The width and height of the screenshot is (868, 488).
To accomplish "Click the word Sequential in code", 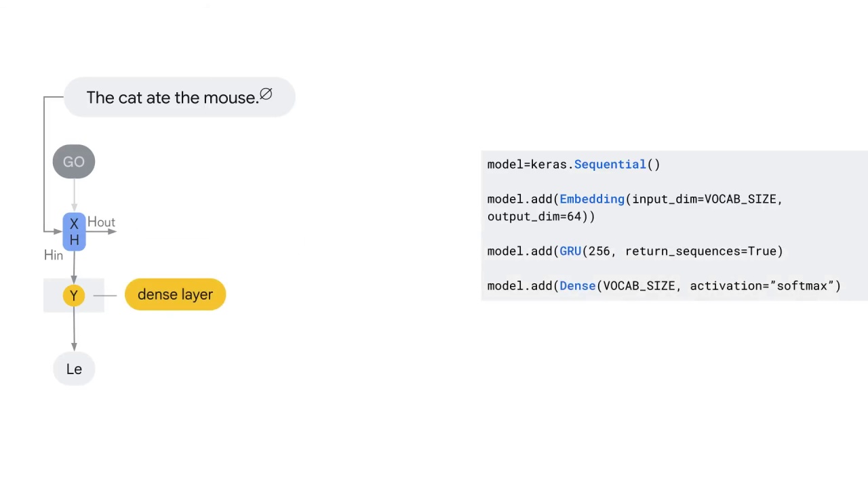I will tap(610, 165).
